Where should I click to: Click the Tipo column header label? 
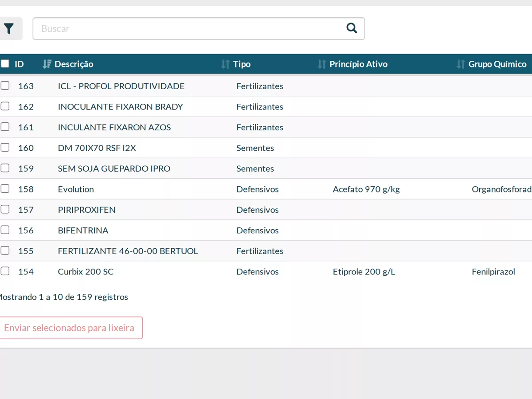click(242, 64)
